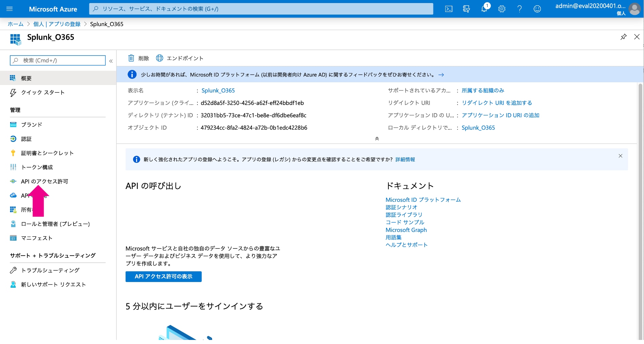Image resolution: width=644 pixels, height=344 pixels.
Task: Open Microsoft Graph link
Action: click(406, 230)
